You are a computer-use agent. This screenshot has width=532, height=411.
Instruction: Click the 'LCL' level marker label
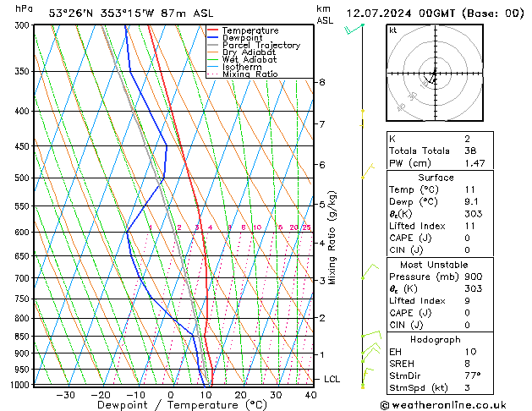[x=332, y=379]
